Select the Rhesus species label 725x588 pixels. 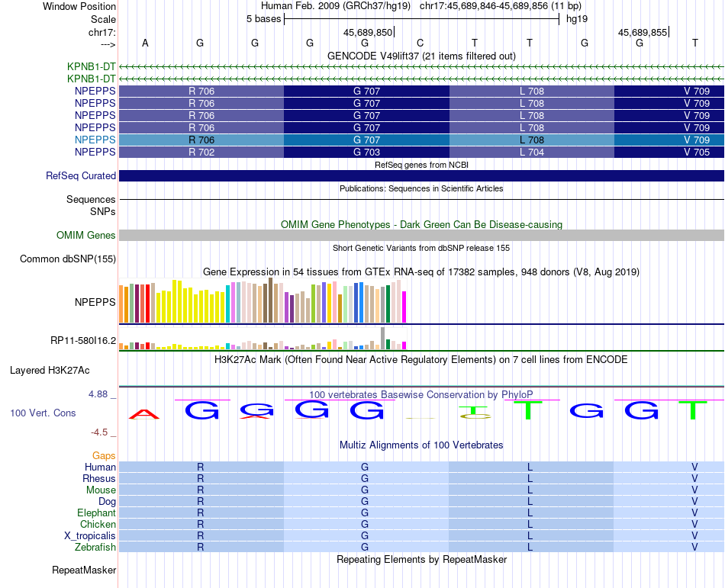pos(99,478)
